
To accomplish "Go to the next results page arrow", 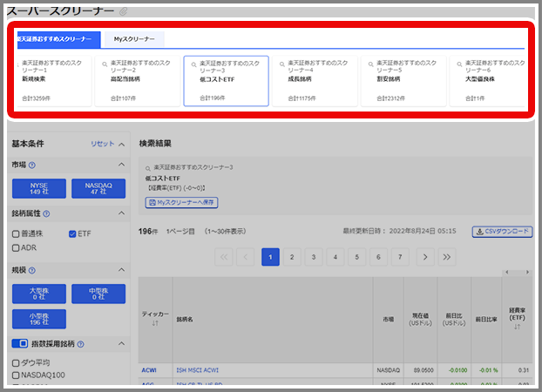I will click(424, 257).
